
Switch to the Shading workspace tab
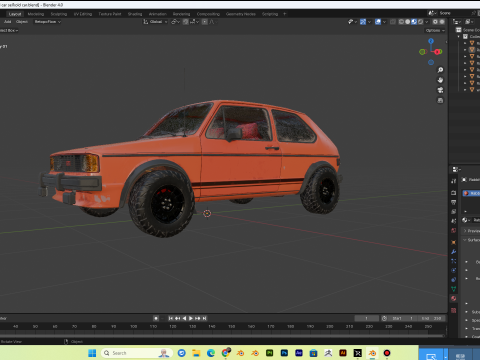pyautogui.click(x=135, y=14)
